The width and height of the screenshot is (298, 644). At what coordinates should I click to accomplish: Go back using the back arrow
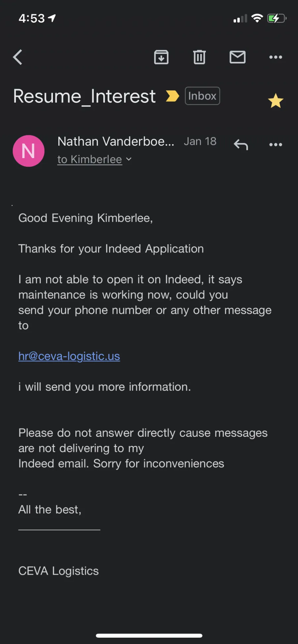pyautogui.click(x=18, y=57)
